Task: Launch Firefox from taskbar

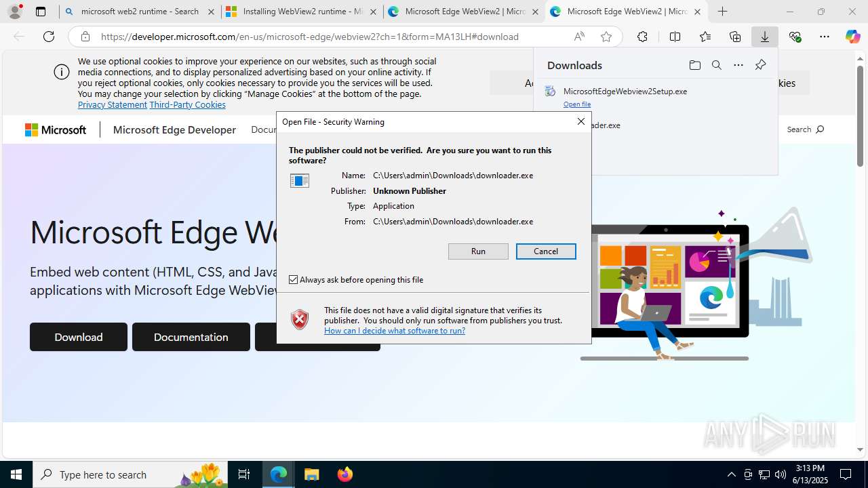Action: (344, 474)
